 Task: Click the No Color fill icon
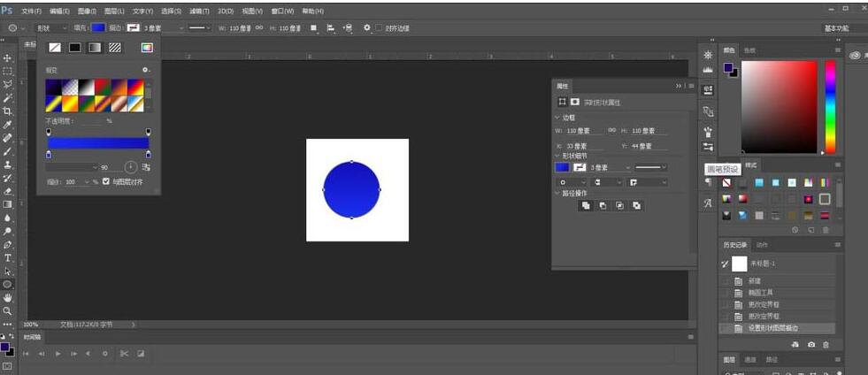coord(55,48)
